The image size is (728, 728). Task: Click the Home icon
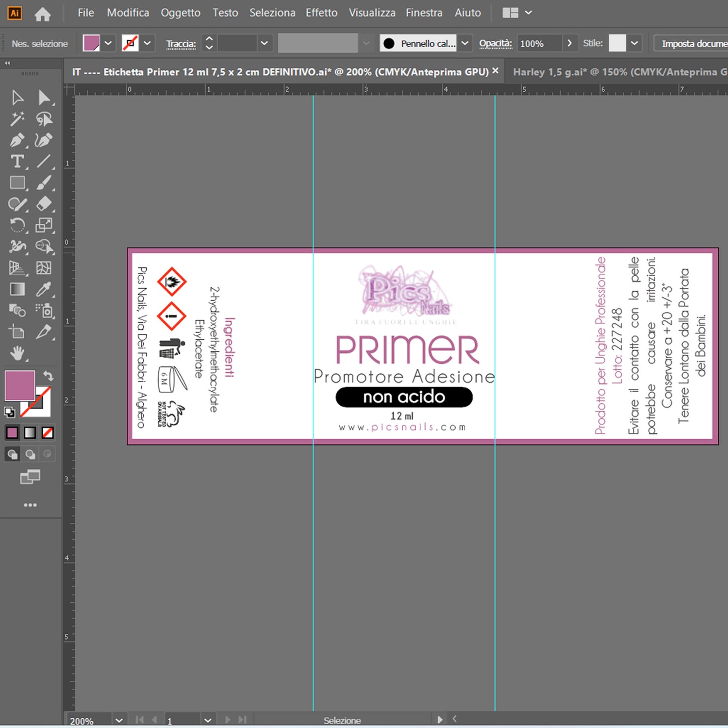43,14
